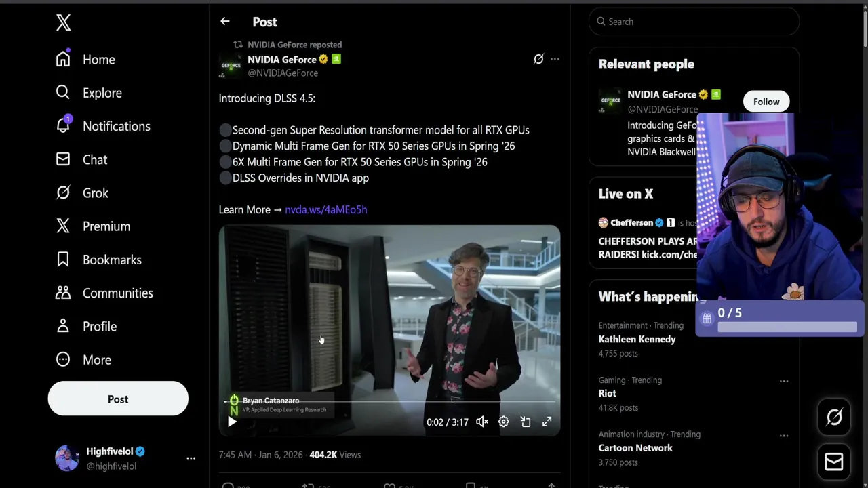Screen dimensions: 868x488
Task: Click @NVIDIAGeForce handle on the post
Action: click(283, 73)
